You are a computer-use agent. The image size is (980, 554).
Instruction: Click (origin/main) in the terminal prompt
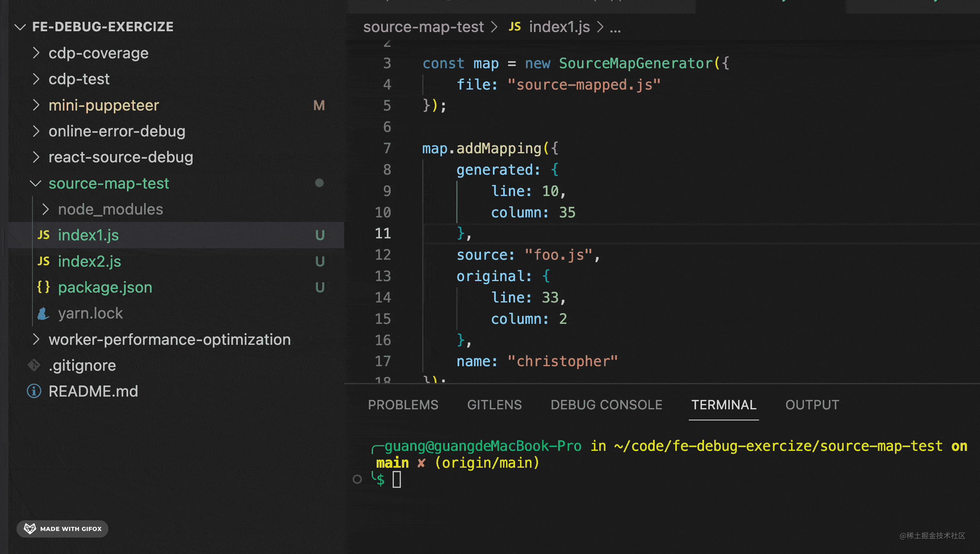(x=487, y=463)
